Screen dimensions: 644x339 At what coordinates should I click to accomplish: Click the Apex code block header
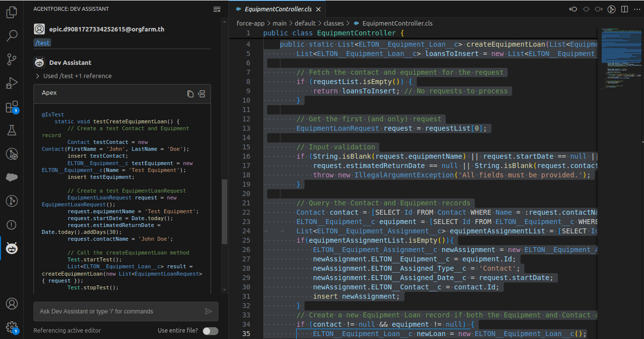122,93
